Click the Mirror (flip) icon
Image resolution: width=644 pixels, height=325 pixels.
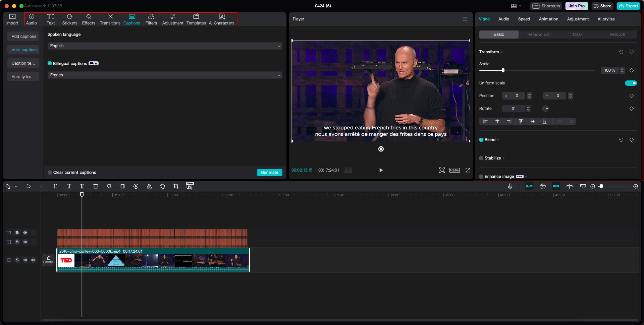coord(149,186)
